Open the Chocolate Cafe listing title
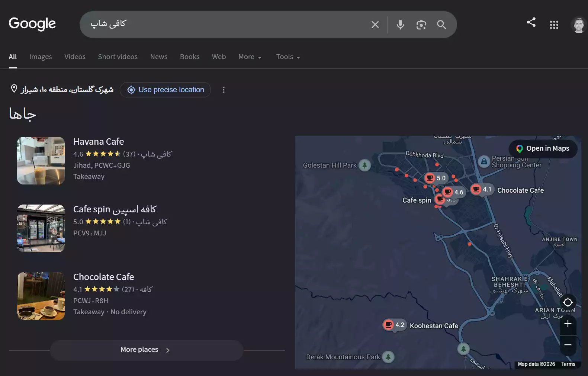The image size is (588, 376). pyautogui.click(x=103, y=277)
